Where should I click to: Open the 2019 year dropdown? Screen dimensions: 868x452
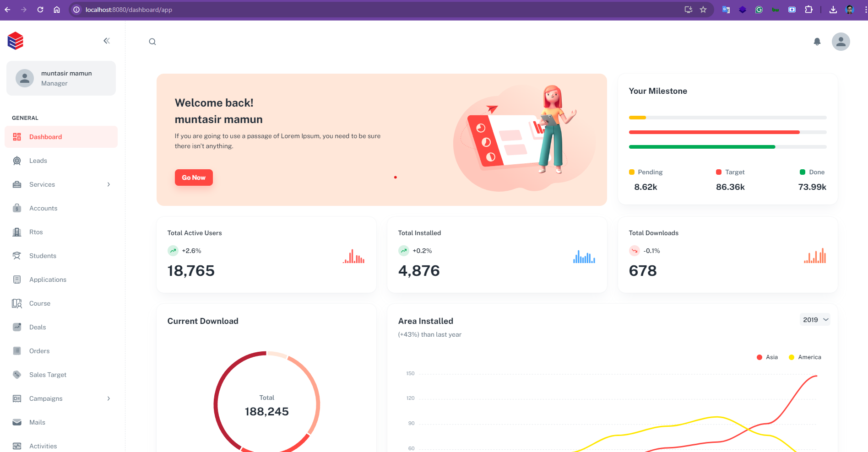815,320
